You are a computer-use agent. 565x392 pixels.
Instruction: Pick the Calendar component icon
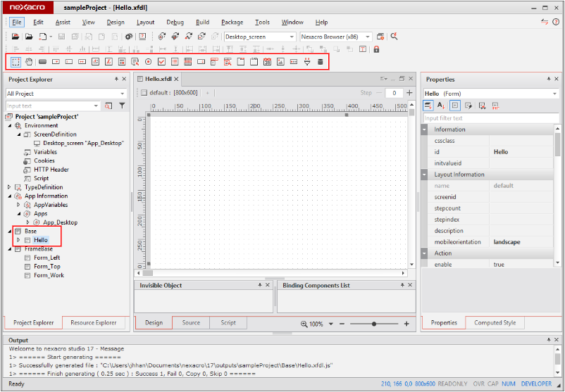coord(267,62)
